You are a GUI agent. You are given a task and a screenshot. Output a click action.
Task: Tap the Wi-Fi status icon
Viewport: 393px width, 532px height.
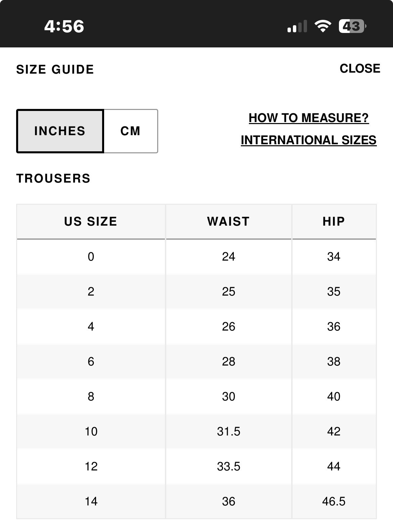point(322,26)
